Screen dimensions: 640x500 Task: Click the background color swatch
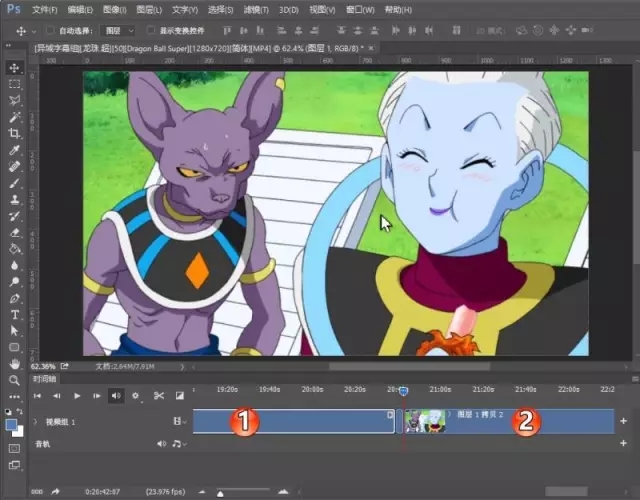[x=19, y=433]
